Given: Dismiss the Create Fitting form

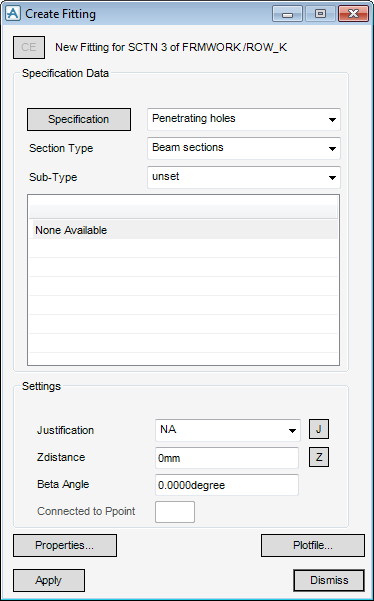Looking at the screenshot, I should pyautogui.click(x=329, y=580).
